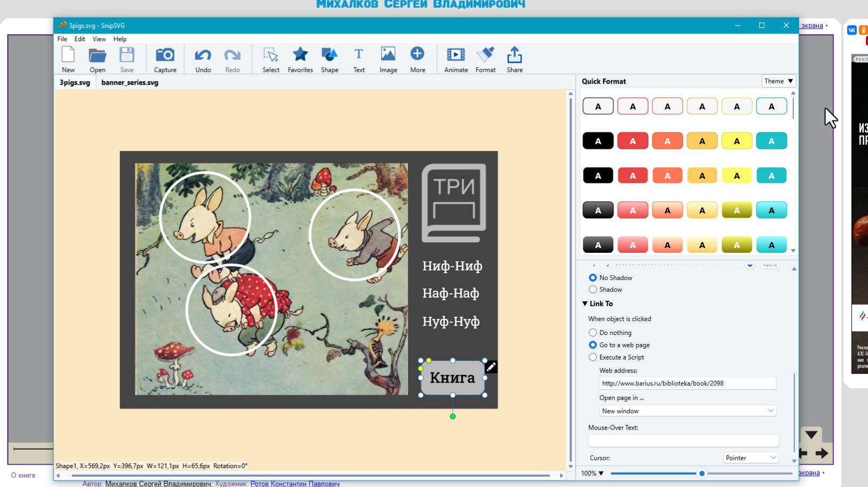The height and width of the screenshot is (487, 868).
Task: Create a new document with New icon
Action: 68,59
